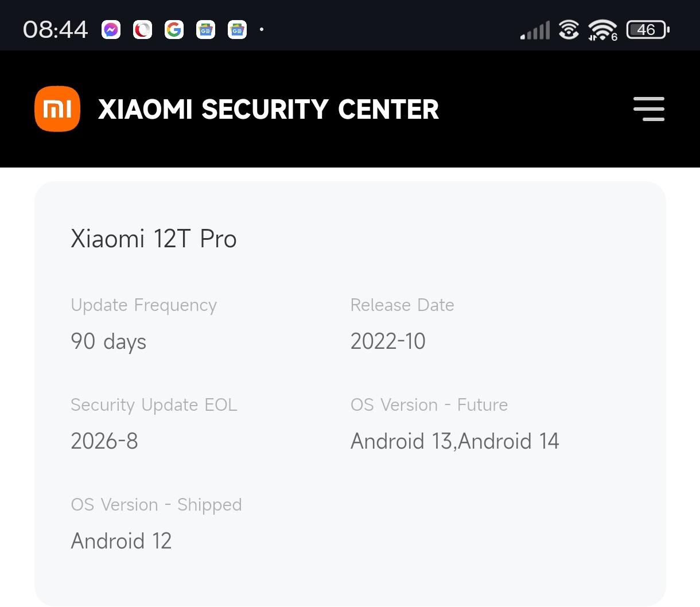Click the 90 days value
The width and height of the screenshot is (700, 607).
pyautogui.click(x=108, y=341)
